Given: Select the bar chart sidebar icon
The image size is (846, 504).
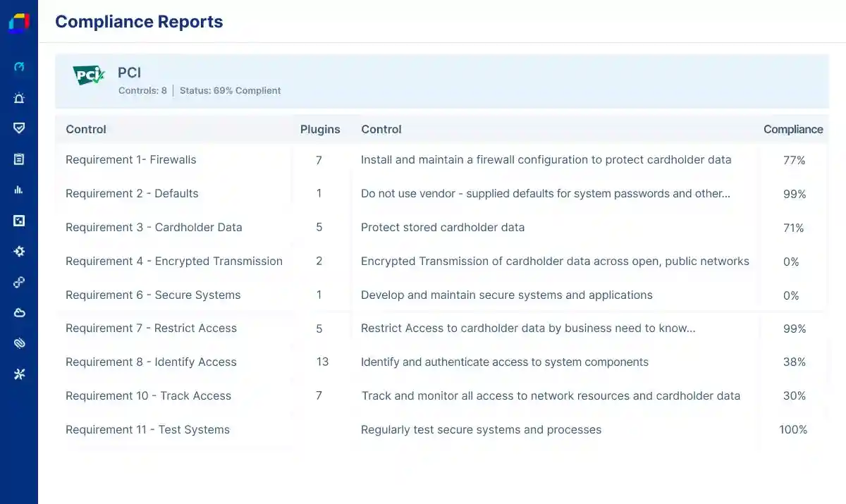Looking at the screenshot, I should tap(19, 190).
